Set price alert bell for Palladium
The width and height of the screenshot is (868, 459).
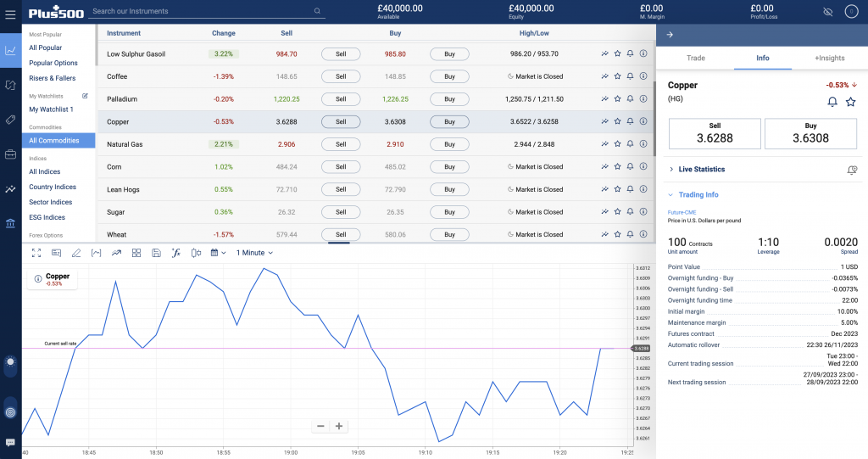pyautogui.click(x=630, y=98)
